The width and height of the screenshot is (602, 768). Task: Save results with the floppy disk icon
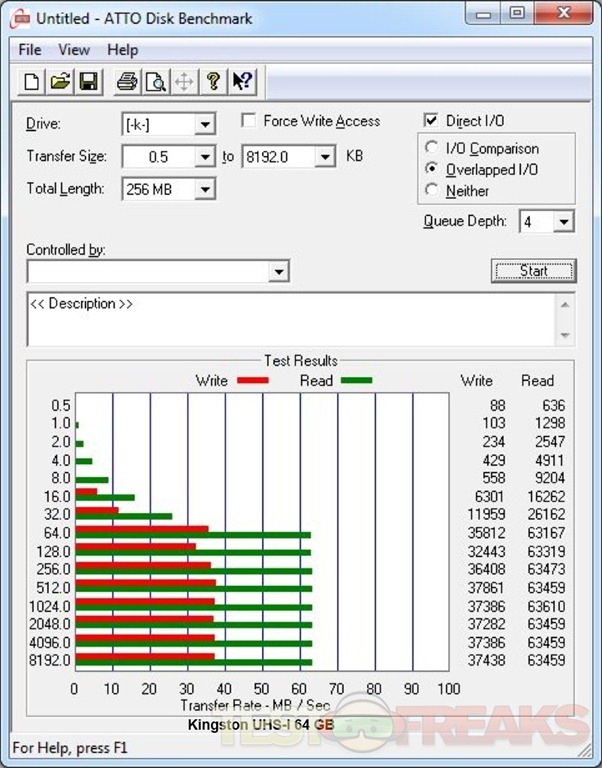[x=88, y=82]
